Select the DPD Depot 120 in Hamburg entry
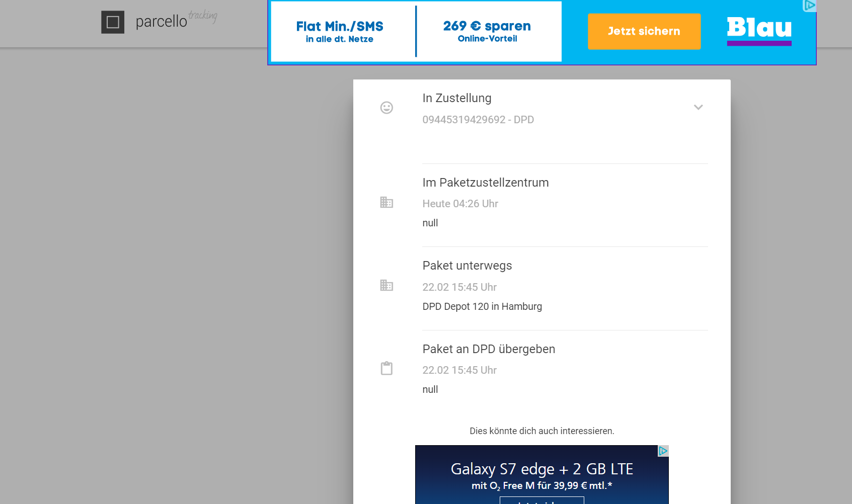 point(482,306)
